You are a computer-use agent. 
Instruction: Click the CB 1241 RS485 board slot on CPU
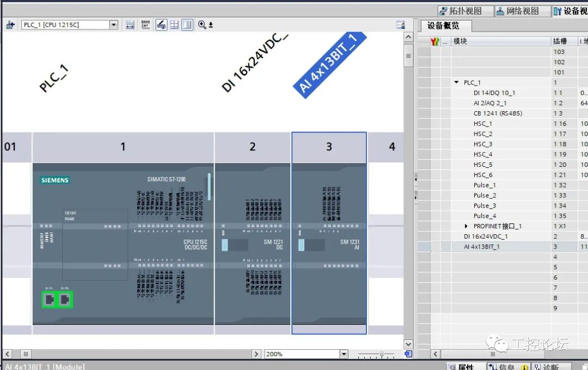click(95, 244)
